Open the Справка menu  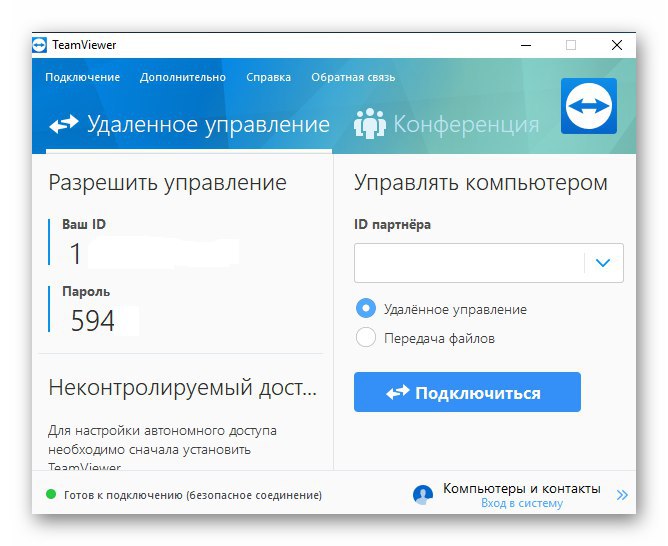(268, 77)
